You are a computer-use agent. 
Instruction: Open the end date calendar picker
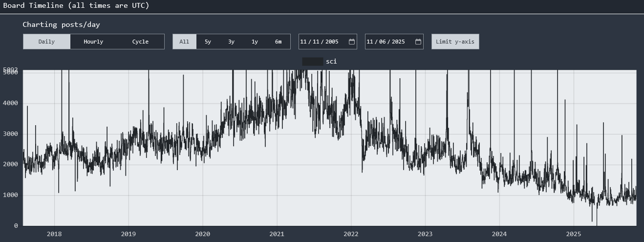(x=418, y=42)
